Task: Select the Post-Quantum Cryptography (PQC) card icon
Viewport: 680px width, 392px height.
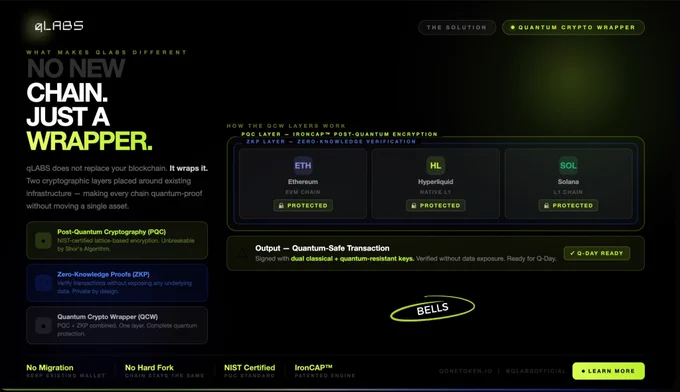Action: 43,240
